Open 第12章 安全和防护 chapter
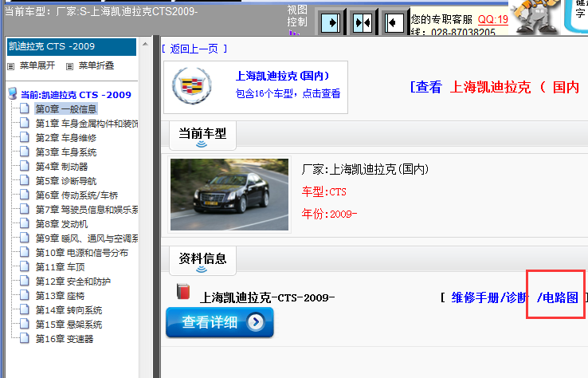The height and width of the screenshot is (378, 588). tap(73, 282)
